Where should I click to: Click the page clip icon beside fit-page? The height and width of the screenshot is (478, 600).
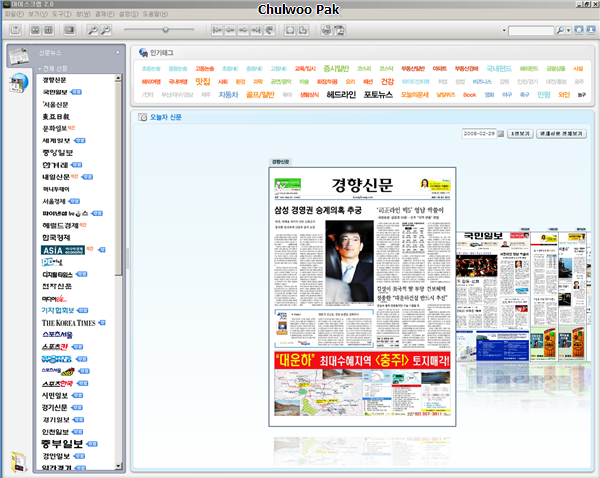(x=303, y=30)
